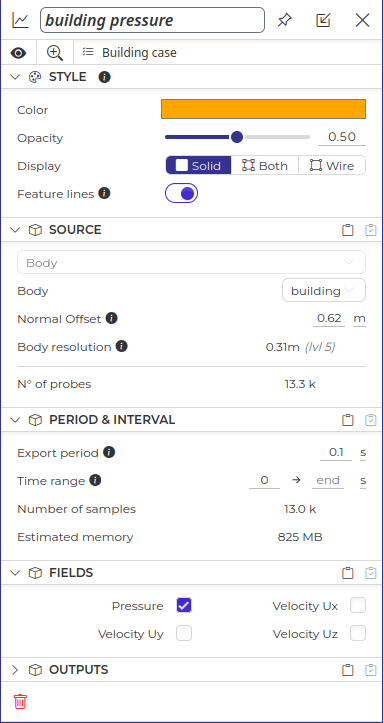Screen dimensions: 384x723
Task: Copy FIELDS settings via clipboard icon
Action: 348,573
